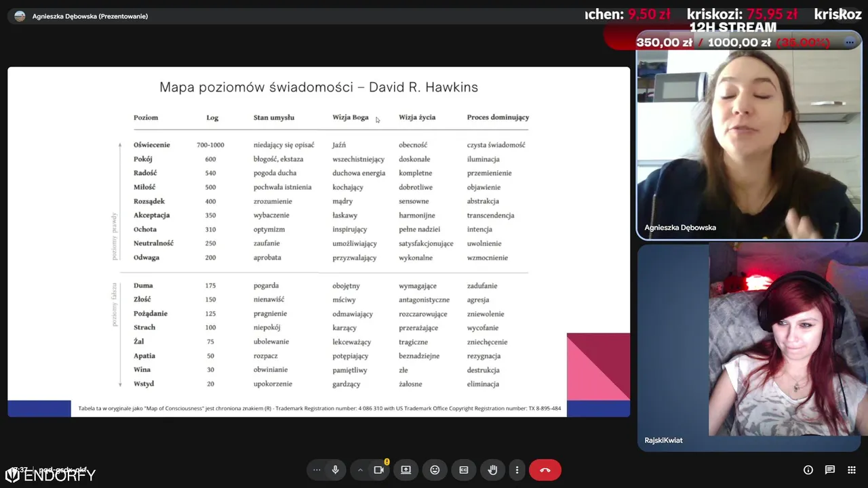The height and width of the screenshot is (488, 868).
Task: Click the 'Poziom' column header
Action: click(146, 117)
